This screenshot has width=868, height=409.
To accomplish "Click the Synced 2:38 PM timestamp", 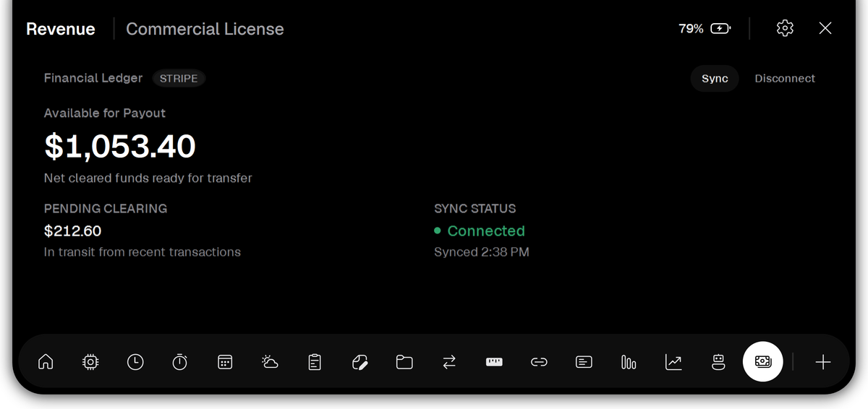I will click(x=482, y=252).
